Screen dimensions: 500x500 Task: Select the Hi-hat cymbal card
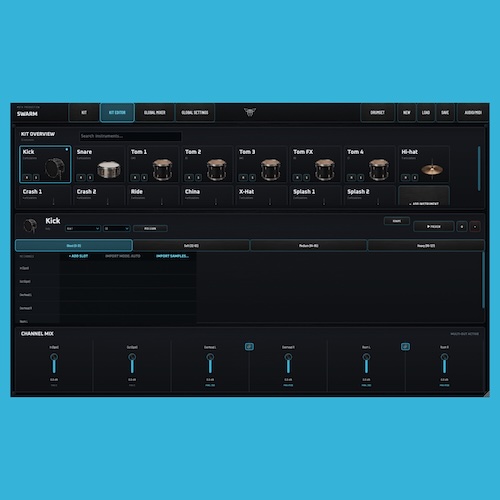423,164
